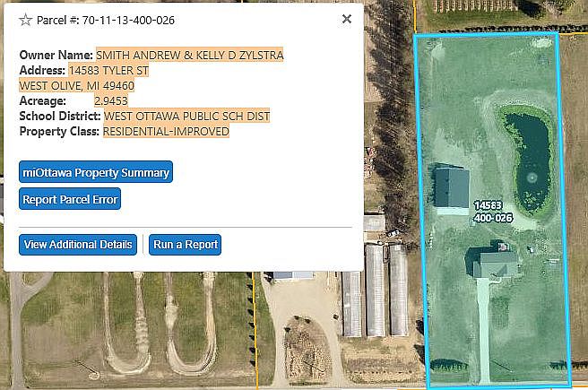Image resolution: width=588 pixels, height=390 pixels.
Task: Click Report Parcel Error button
Action: click(x=70, y=199)
